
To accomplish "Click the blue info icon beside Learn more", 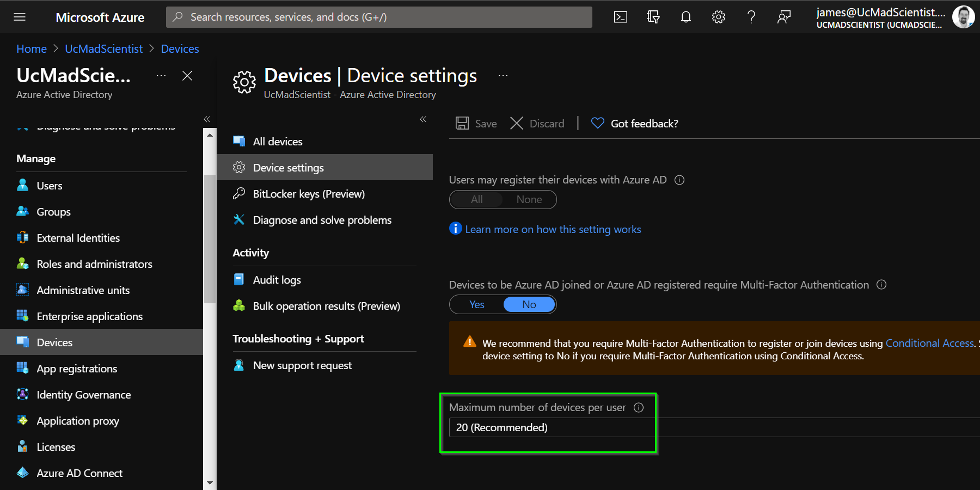I will click(x=456, y=229).
